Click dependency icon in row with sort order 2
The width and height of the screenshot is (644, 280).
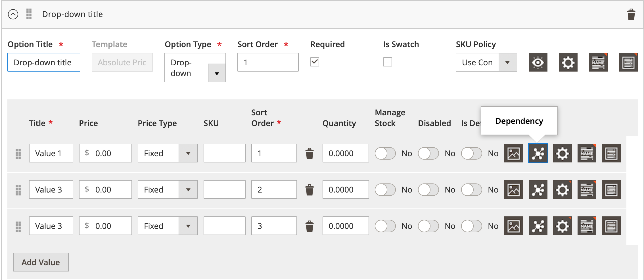538,190
